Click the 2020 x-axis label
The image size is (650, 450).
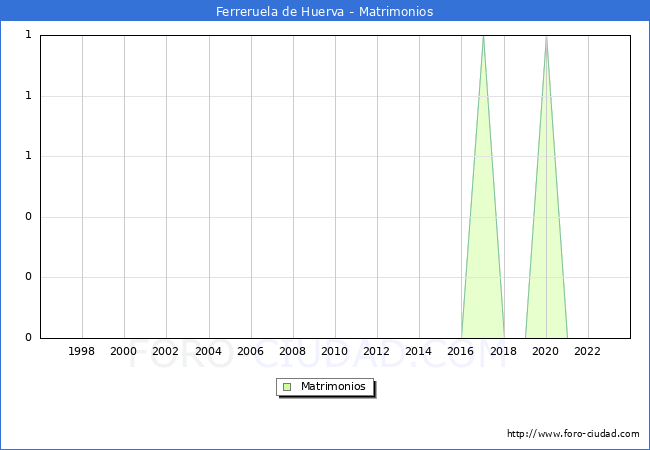[546, 351]
